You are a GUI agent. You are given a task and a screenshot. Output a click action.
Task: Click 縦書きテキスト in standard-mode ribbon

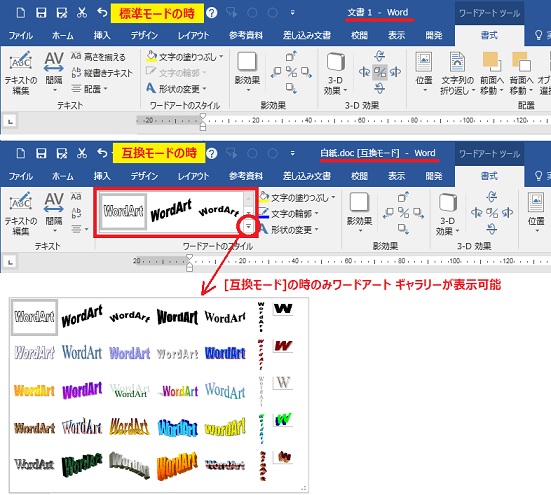tap(102, 73)
